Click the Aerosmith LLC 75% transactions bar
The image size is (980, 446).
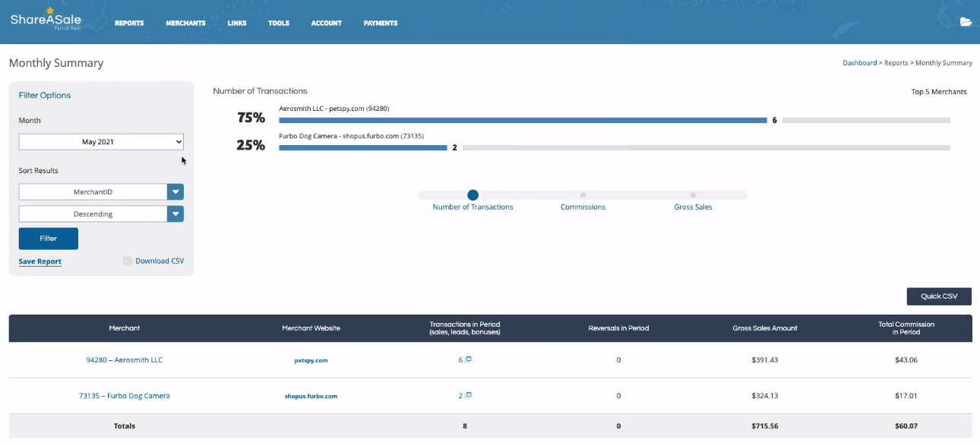(x=523, y=120)
